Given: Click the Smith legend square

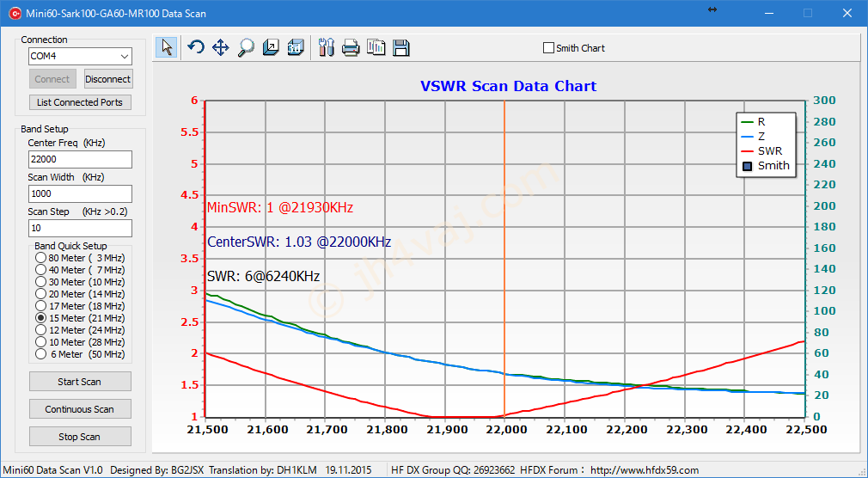Looking at the screenshot, I should click(x=748, y=166).
